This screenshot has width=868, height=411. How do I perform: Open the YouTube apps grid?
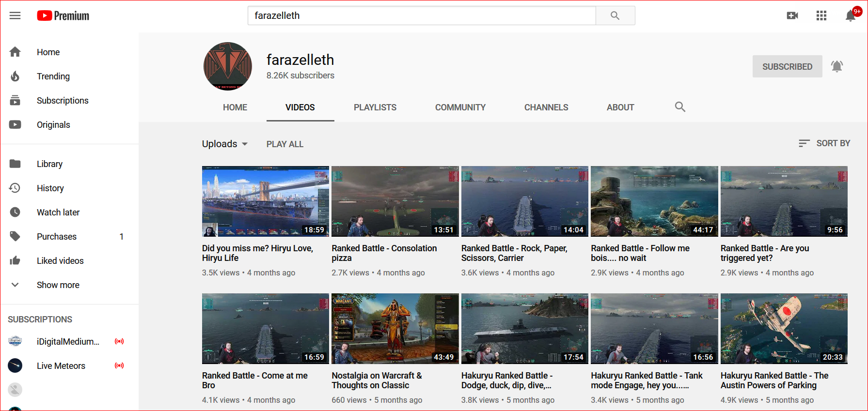(x=821, y=16)
